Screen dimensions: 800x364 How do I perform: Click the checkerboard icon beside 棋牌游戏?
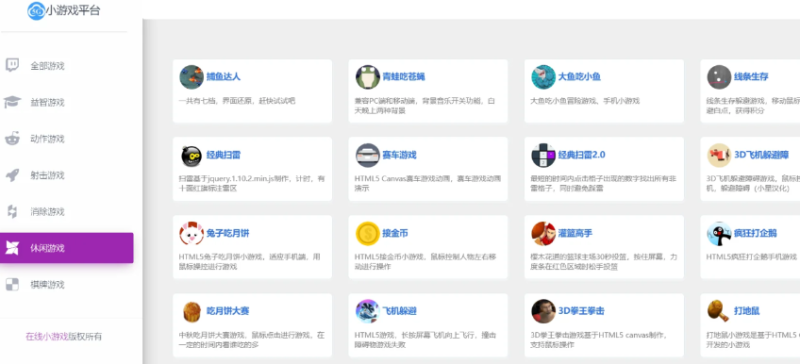12,284
